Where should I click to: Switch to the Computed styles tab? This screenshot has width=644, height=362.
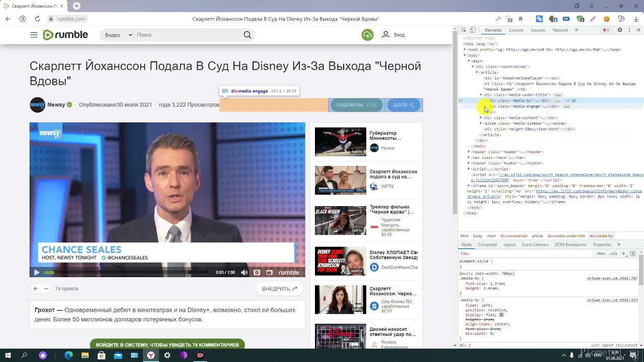pyautogui.click(x=487, y=245)
